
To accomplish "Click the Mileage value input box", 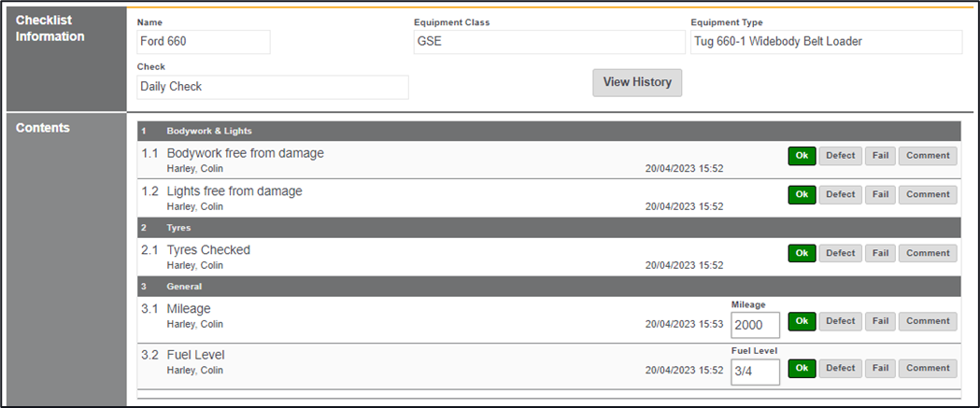I will click(755, 325).
